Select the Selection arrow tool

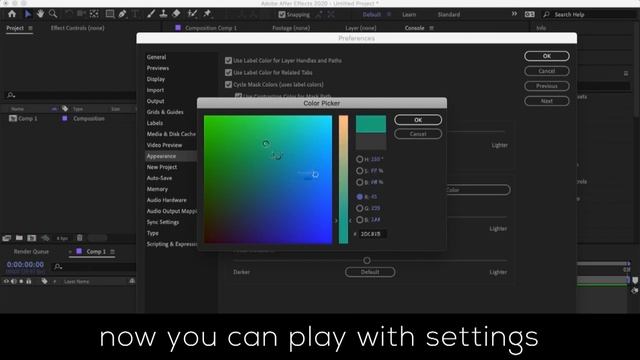click(x=27, y=14)
